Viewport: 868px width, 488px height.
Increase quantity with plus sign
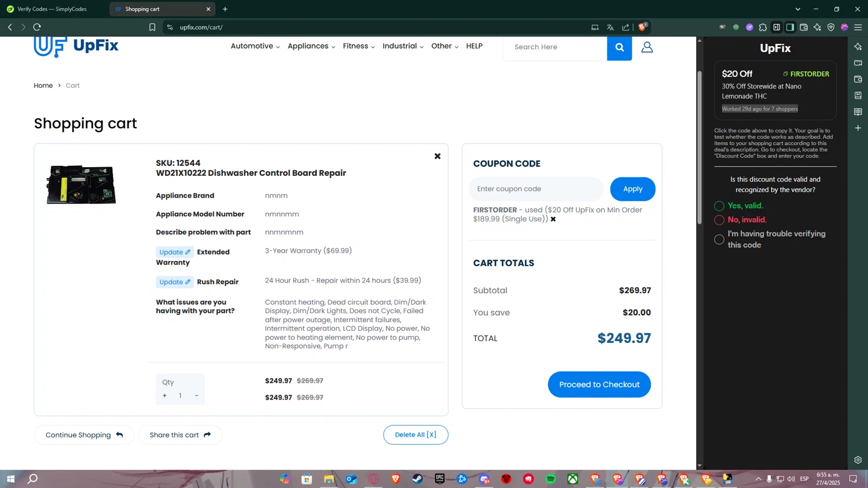click(x=165, y=395)
